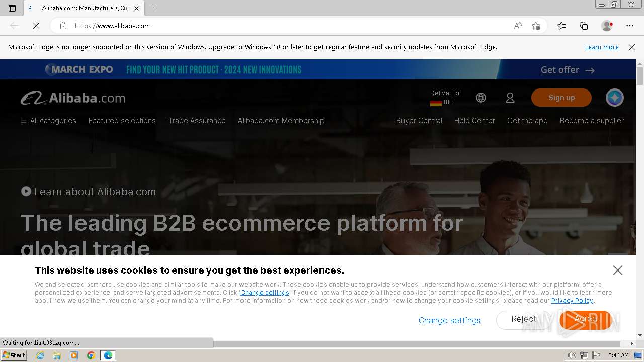Open the Windows Start menu
This screenshot has width=644, height=362.
[14, 355]
